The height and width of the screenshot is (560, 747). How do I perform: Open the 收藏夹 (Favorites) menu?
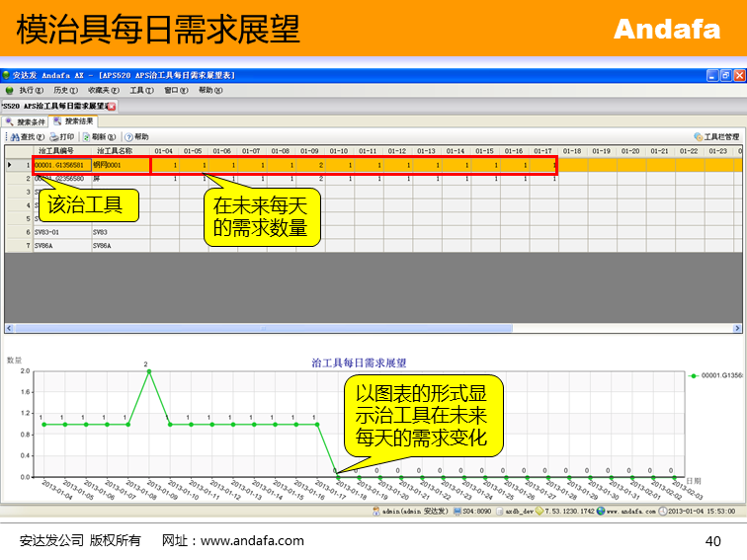point(101,90)
